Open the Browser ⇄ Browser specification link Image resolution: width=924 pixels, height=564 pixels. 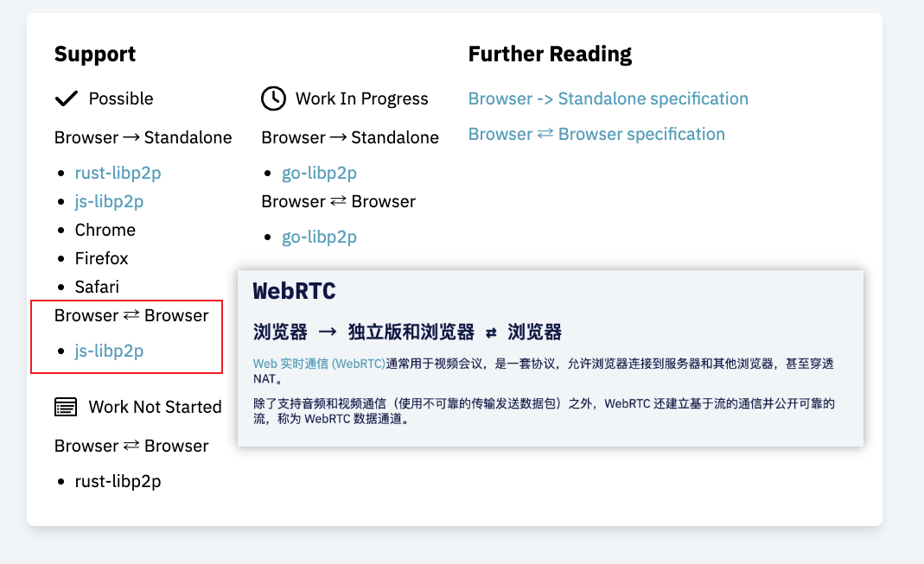click(x=596, y=134)
